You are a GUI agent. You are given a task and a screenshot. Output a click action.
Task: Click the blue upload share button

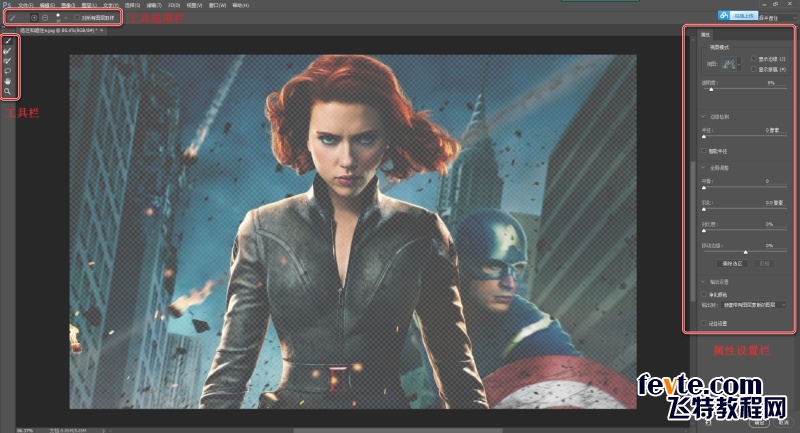click(738, 16)
